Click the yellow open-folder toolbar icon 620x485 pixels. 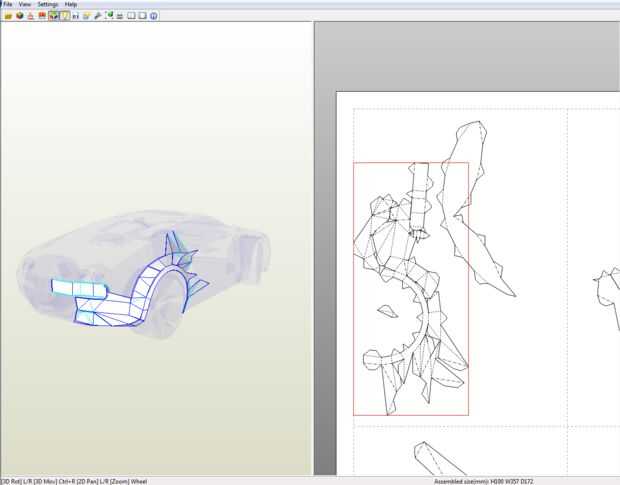(8, 16)
